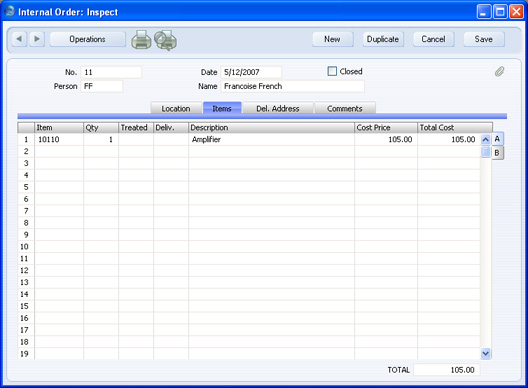Click the Cost Price column header
This screenshot has height=388, width=528.
(386, 128)
